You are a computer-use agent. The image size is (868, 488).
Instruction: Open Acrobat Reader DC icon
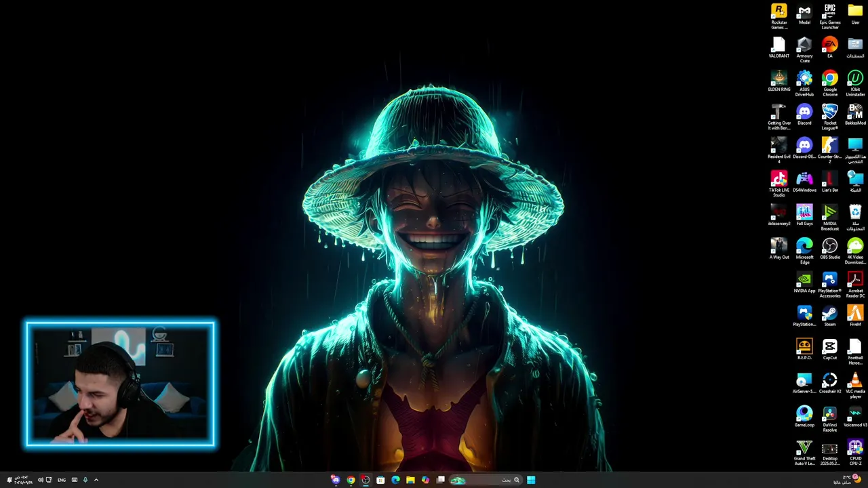coord(855,285)
